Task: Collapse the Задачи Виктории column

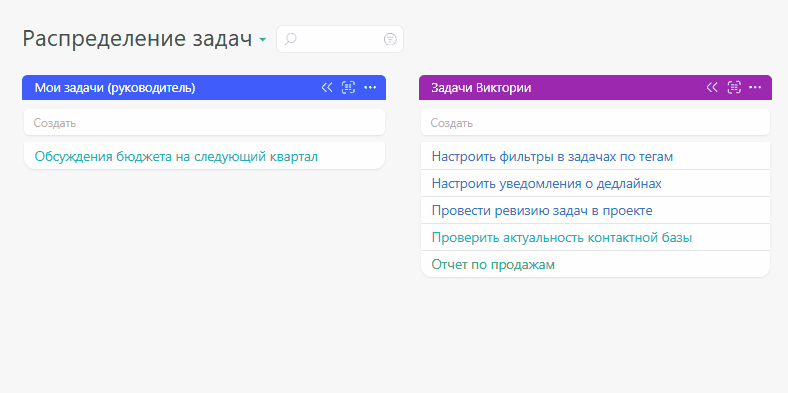Action: click(x=712, y=87)
